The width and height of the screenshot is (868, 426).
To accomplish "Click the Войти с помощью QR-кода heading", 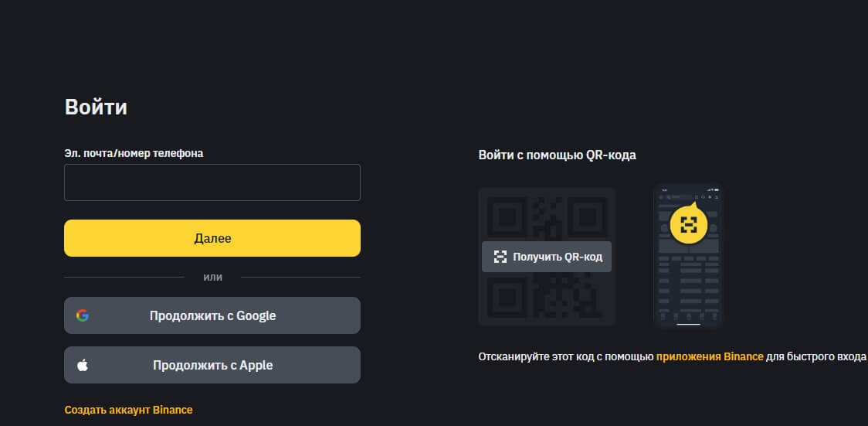I will [x=557, y=155].
